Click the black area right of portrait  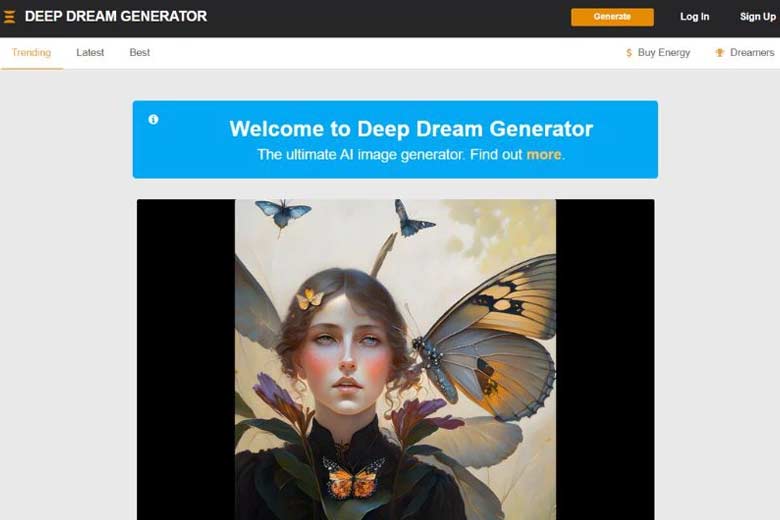point(605,359)
